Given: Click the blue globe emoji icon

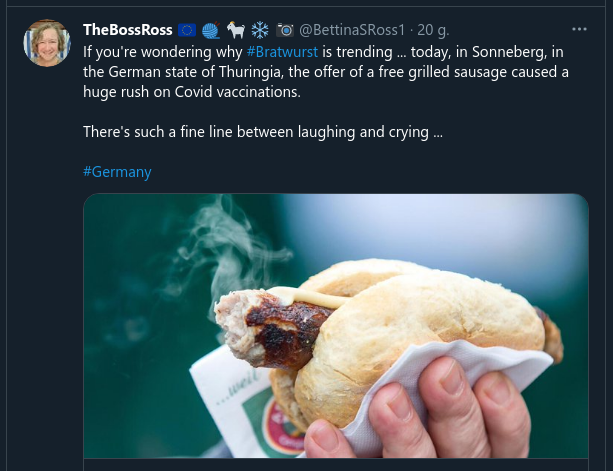Looking at the screenshot, I should tap(213, 30).
